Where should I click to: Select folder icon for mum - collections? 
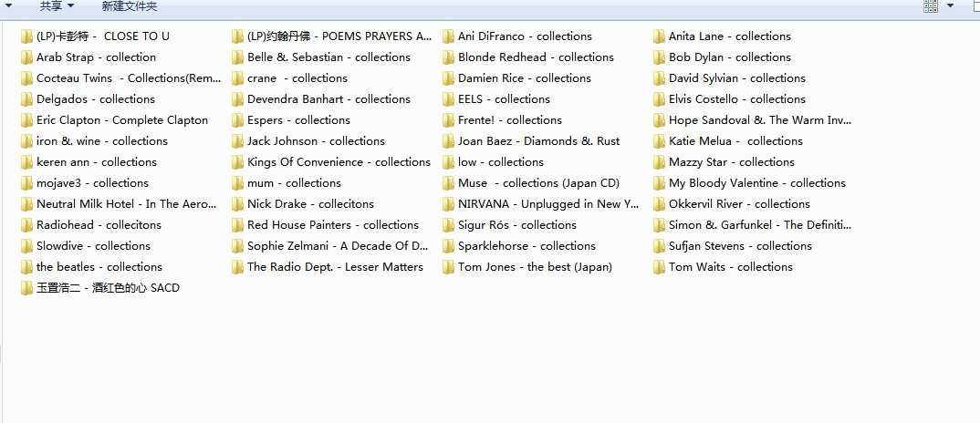pyautogui.click(x=237, y=183)
